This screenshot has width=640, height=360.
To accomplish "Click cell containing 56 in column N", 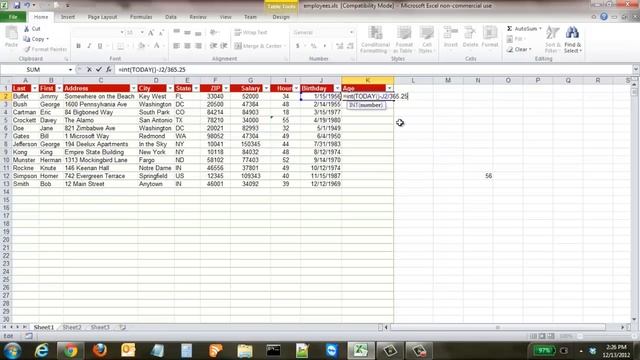I will [478, 176].
